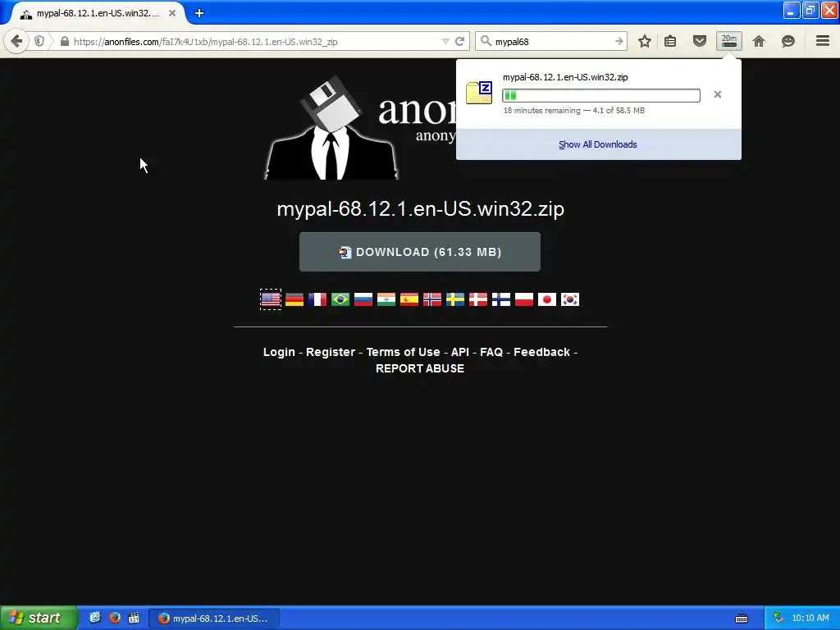The image size is (840, 630).
Task: Switch language to French flag
Action: point(317,299)
